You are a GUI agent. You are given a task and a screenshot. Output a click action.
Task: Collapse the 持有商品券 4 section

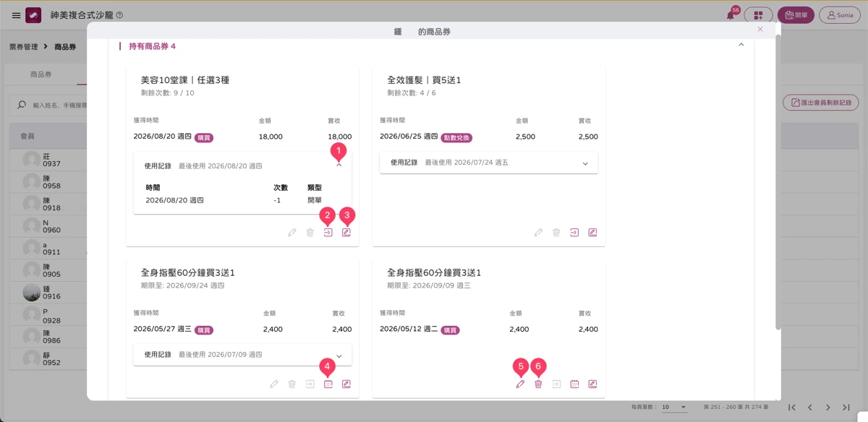[741, 45]
